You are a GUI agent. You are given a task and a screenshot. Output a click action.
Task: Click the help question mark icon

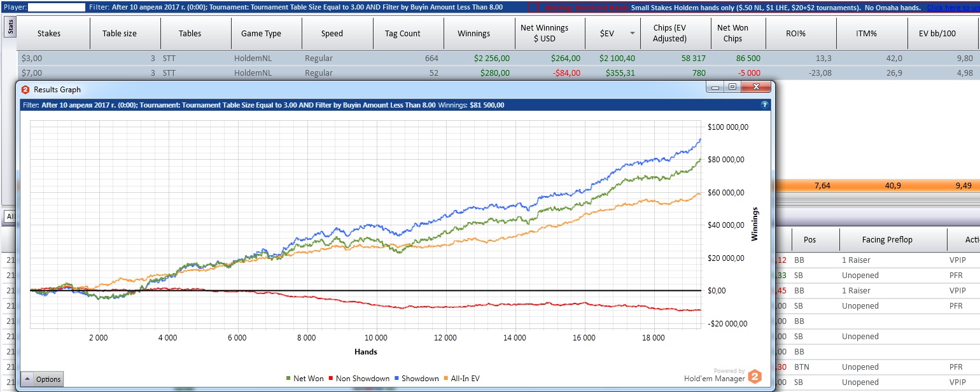coord(765,105)
